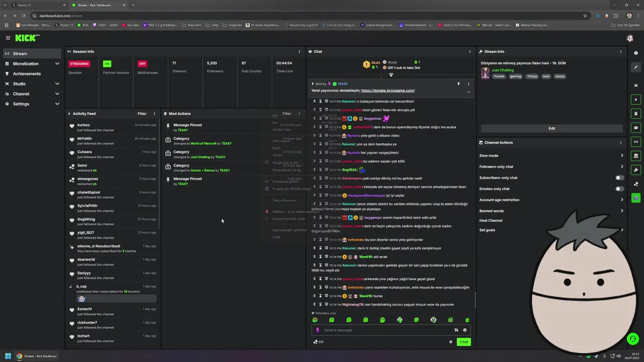
Task: Open the emoji picker in the message box
Action: tap(465, 330)
